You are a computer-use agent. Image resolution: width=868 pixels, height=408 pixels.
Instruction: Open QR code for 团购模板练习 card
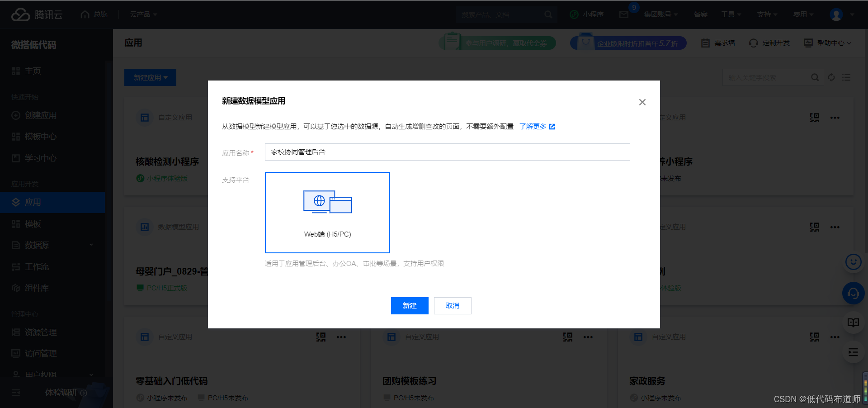point(568,337)
